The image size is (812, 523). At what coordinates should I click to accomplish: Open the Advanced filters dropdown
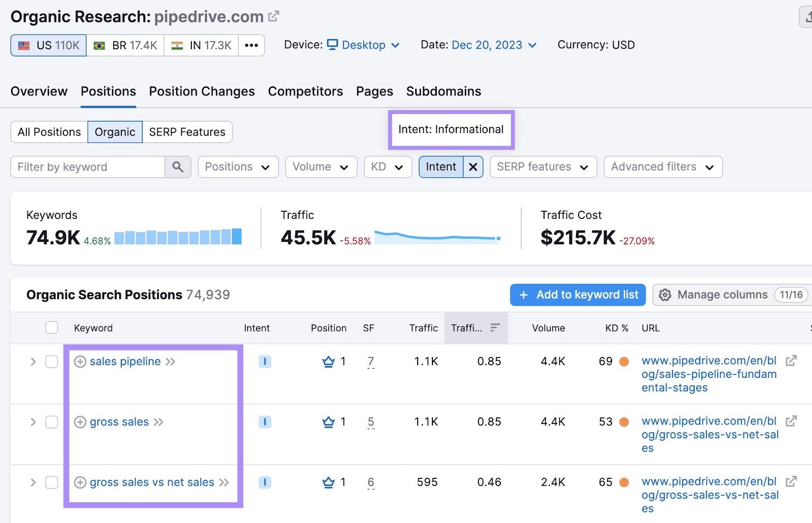[662, 167]
